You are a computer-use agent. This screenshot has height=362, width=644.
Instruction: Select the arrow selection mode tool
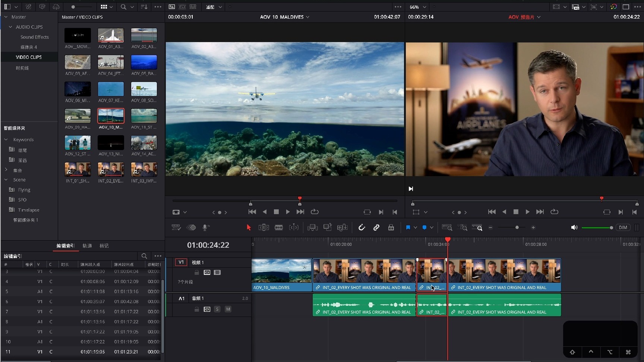pyautogui.click(x=249, y=228)
